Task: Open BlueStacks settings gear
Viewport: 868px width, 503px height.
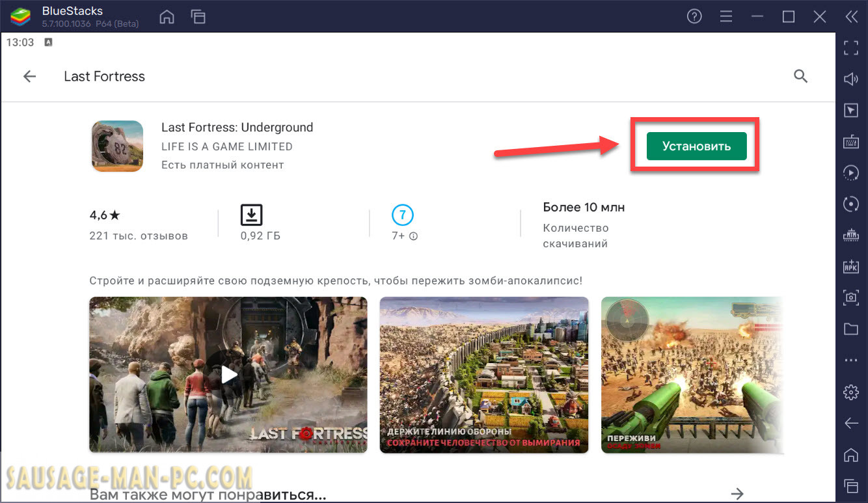Action: (851, 392)
